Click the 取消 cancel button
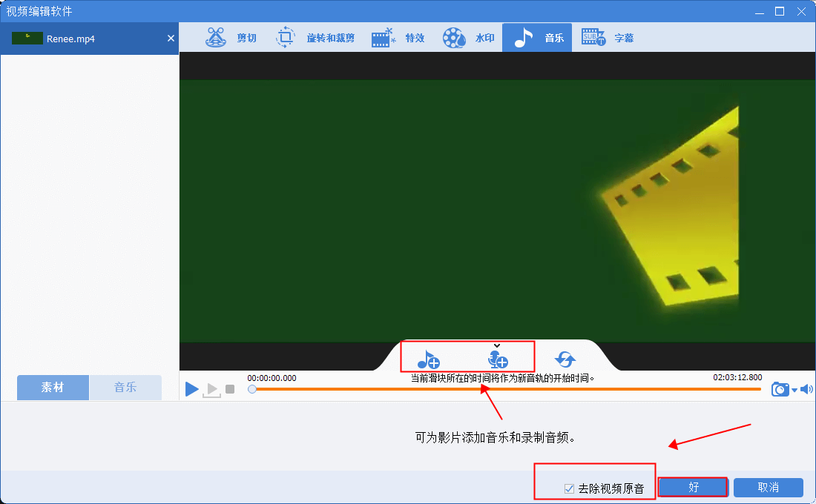This screenshot has height=504, width=816. [768, 488]
